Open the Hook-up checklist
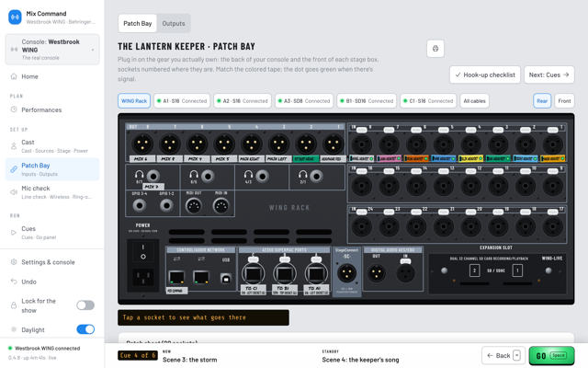 [485, 75]
